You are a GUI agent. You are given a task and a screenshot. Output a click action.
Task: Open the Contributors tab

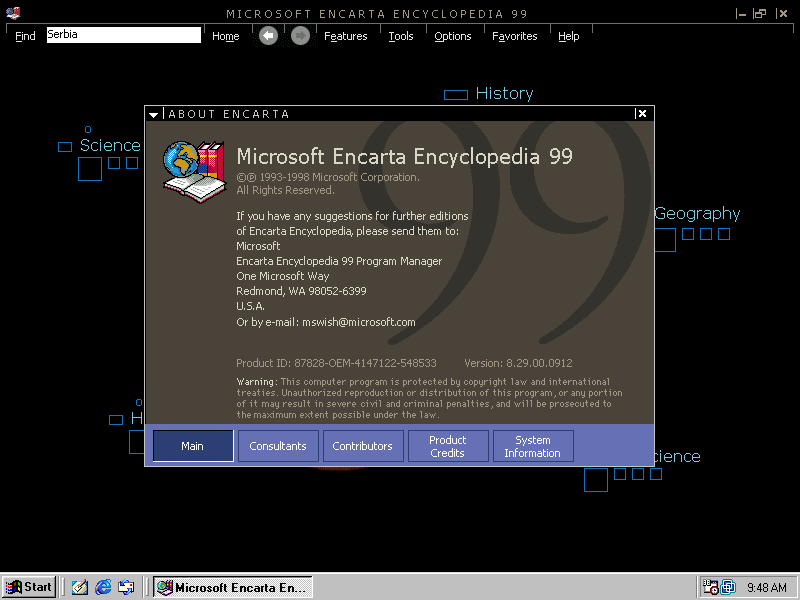[x=363, y=446]
